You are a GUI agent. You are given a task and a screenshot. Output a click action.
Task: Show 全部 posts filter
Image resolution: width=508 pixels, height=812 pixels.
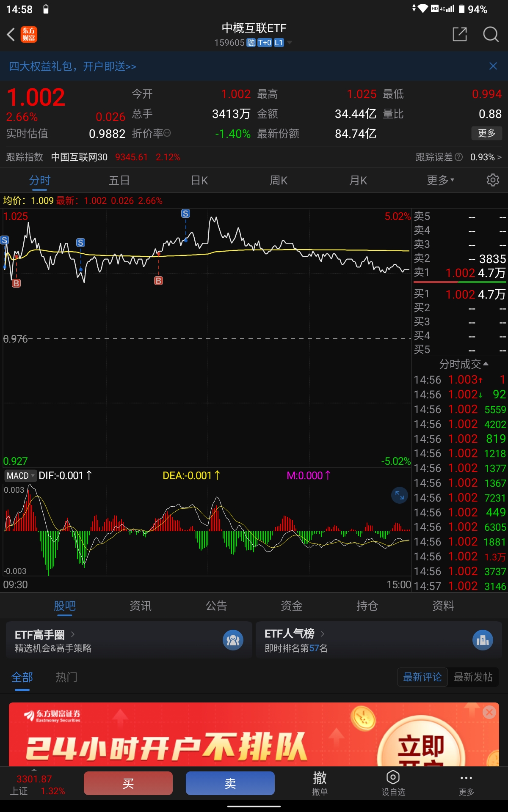(x=22, y=677)
